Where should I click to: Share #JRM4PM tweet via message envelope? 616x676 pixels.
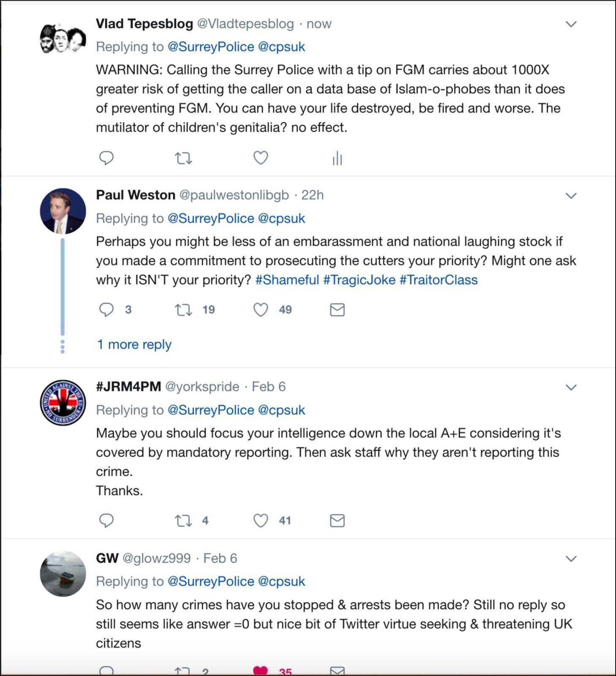coord(337,521)
